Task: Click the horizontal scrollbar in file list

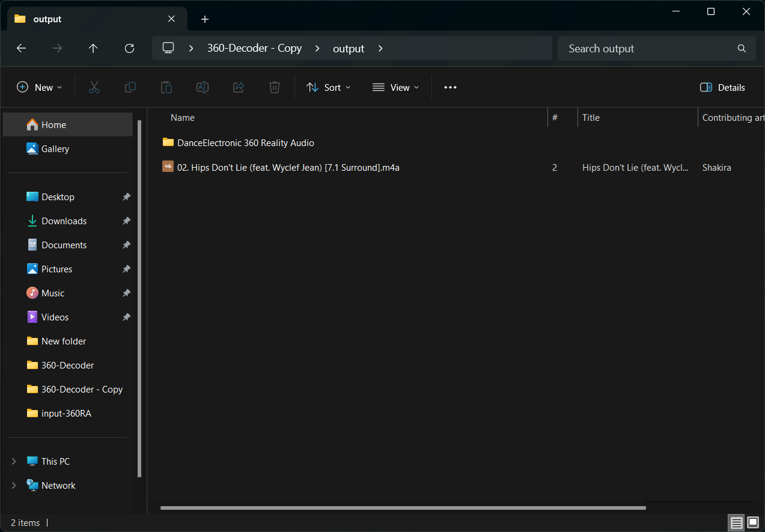Action: [x=403, y=508]
